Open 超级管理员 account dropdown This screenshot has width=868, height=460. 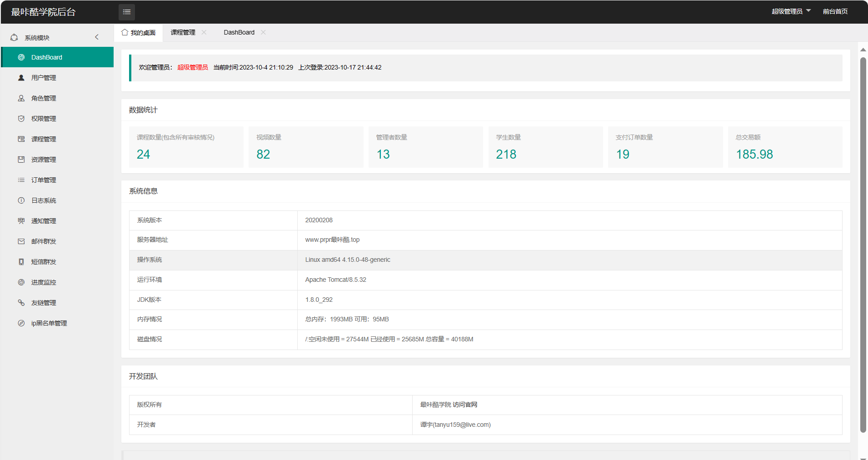(791, 11)
